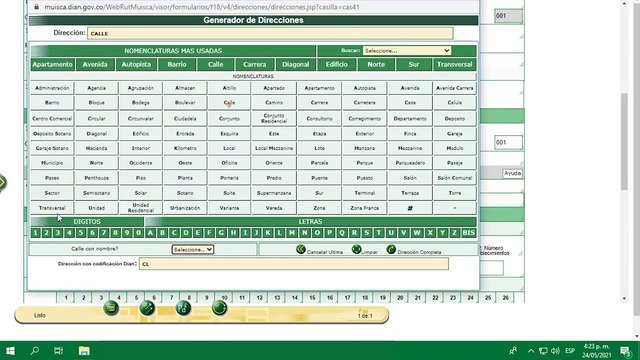Open Task View from the taskbar

pyautogui.click(x=58, y=351)
